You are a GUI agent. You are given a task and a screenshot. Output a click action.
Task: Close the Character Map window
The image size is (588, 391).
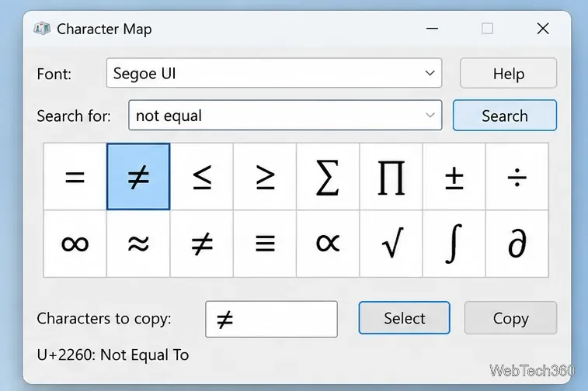coord(543,29)
